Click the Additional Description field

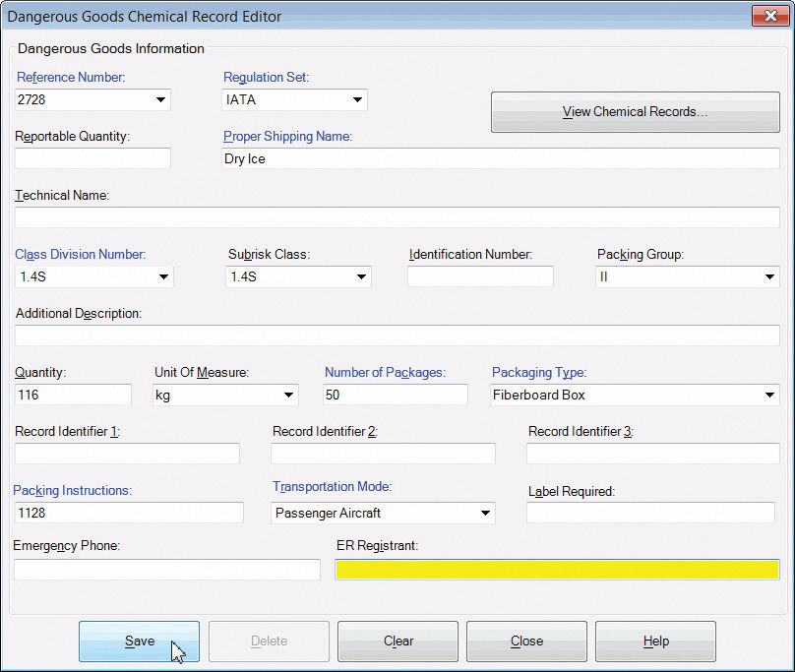tap(397, 336)
